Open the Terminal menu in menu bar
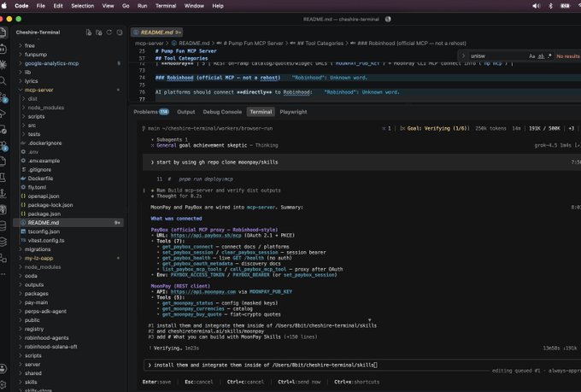 pos(166,6)
